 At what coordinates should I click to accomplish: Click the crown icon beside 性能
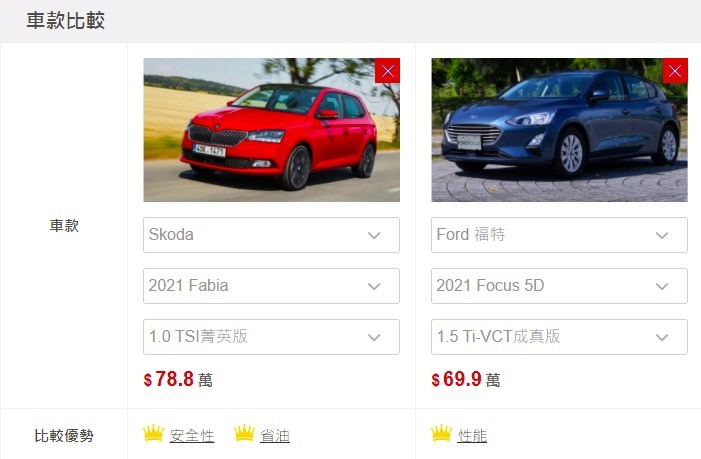[442, 433]
